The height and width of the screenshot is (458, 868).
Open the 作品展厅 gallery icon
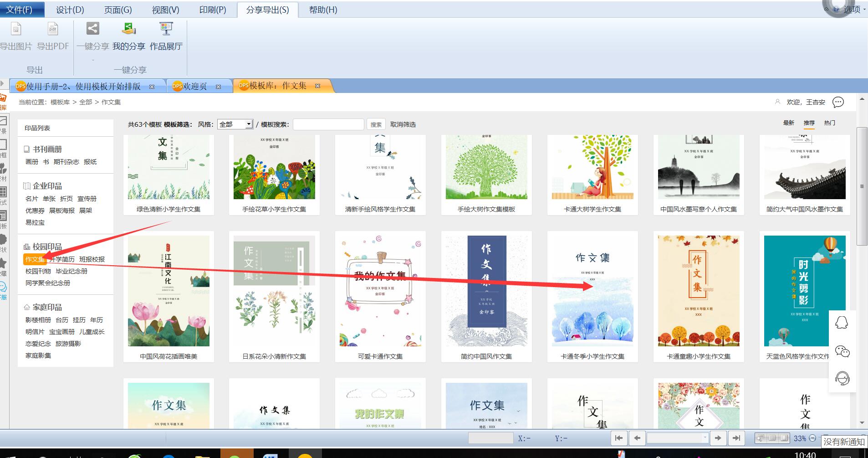tap(166, 29)
